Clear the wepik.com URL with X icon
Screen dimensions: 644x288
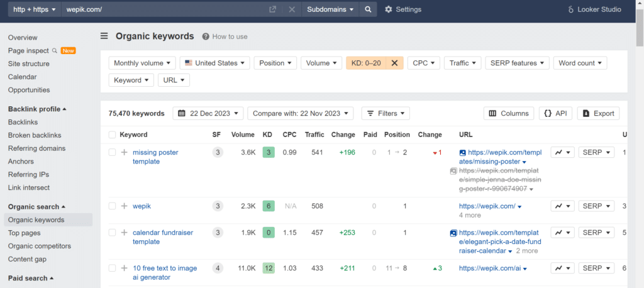[x=292, y=9]
